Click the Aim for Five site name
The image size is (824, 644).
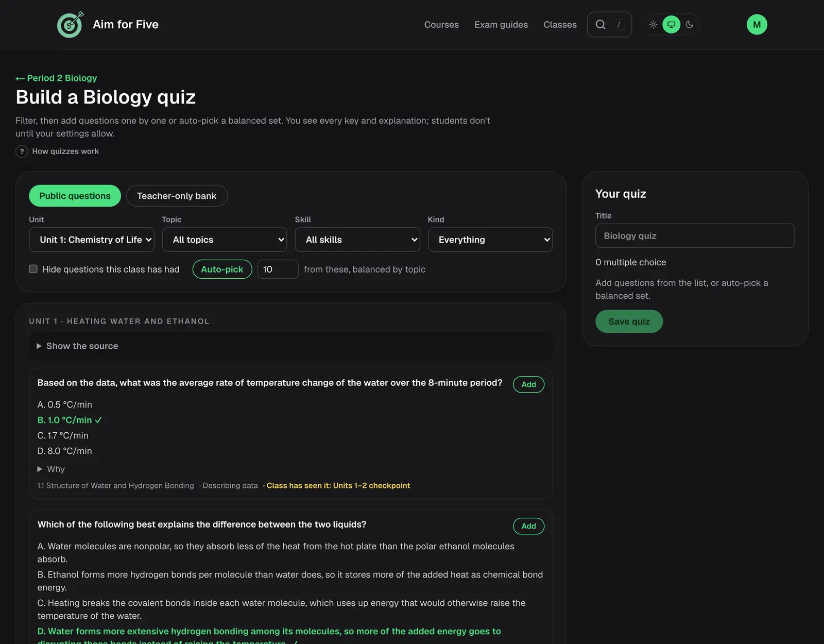click(126, 25)
